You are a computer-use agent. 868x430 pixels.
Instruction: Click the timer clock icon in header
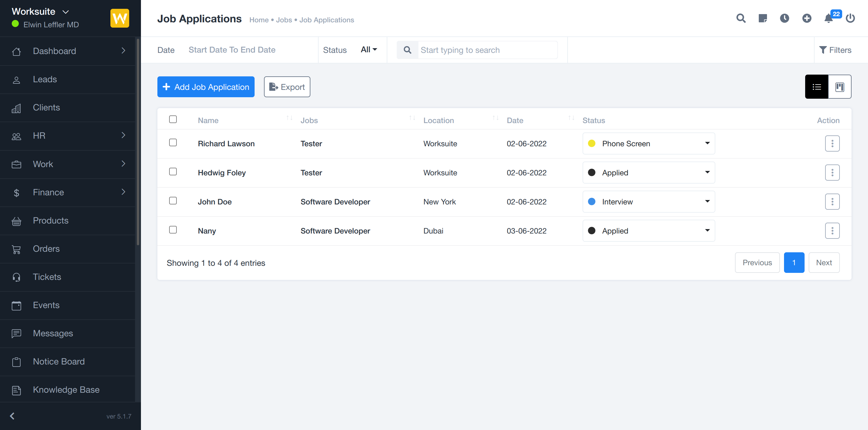coord(784,18)
